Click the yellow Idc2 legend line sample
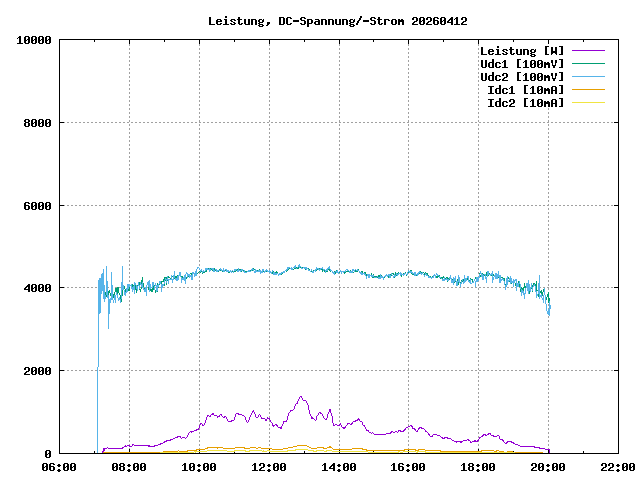Screen dimensions: 640x480 click(x=588, y=103)
